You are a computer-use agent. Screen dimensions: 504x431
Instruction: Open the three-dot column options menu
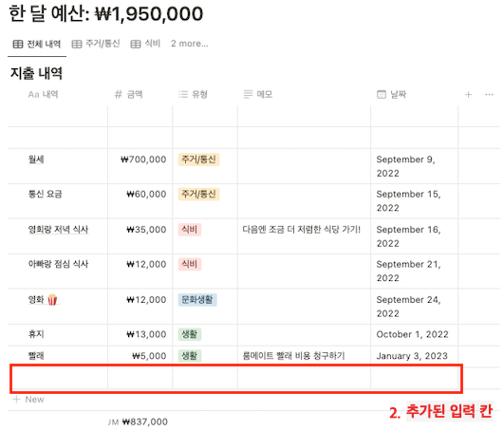pyautogui.click(x=489, y=95)
